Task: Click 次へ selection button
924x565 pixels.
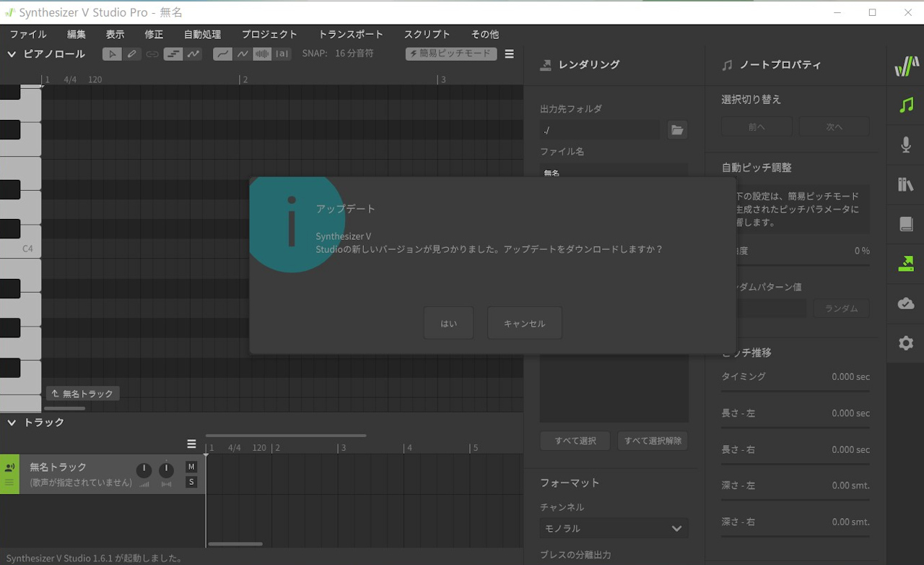Action: (x=834, y=126)
